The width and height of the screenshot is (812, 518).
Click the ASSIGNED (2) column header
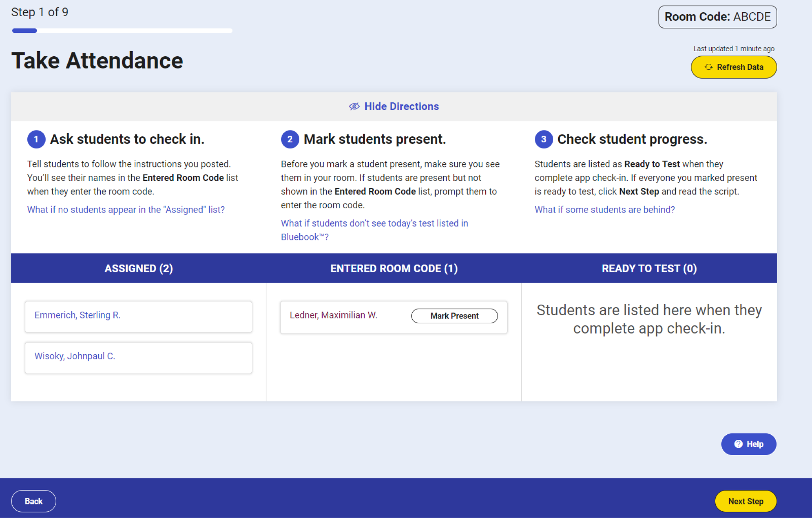tap(138, 268)
